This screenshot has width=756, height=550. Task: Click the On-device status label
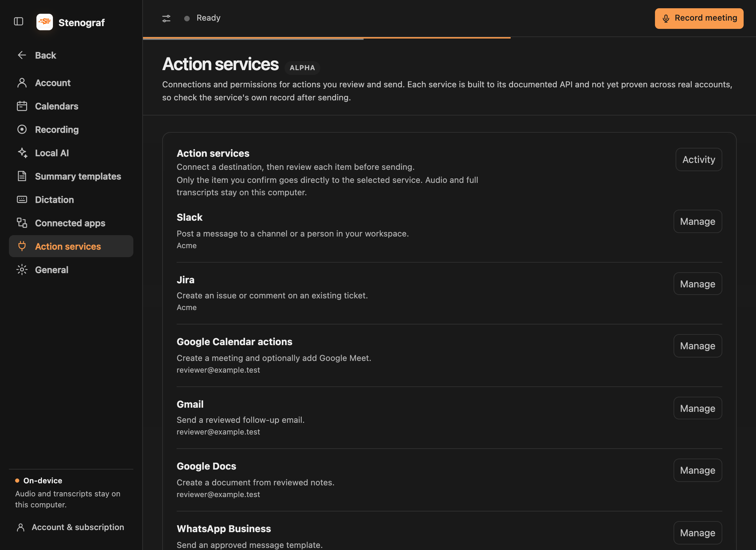tap(43, 481)
